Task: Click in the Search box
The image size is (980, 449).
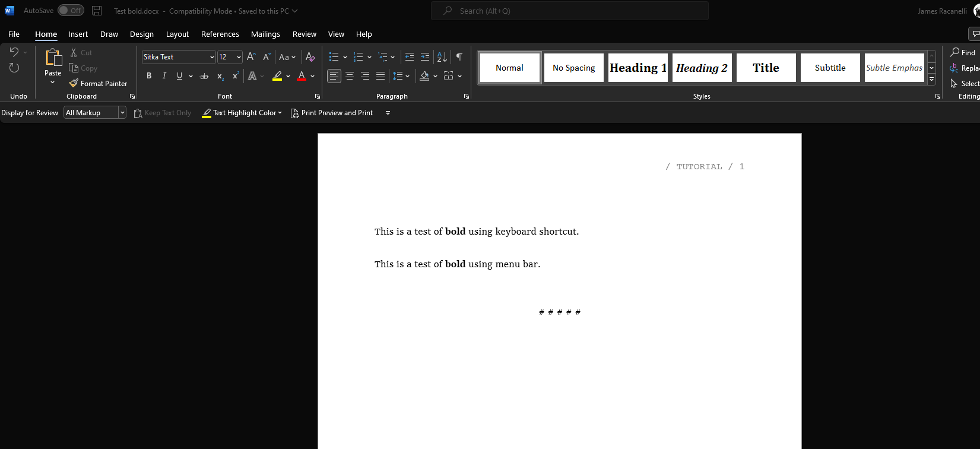Action: [570, 11]
